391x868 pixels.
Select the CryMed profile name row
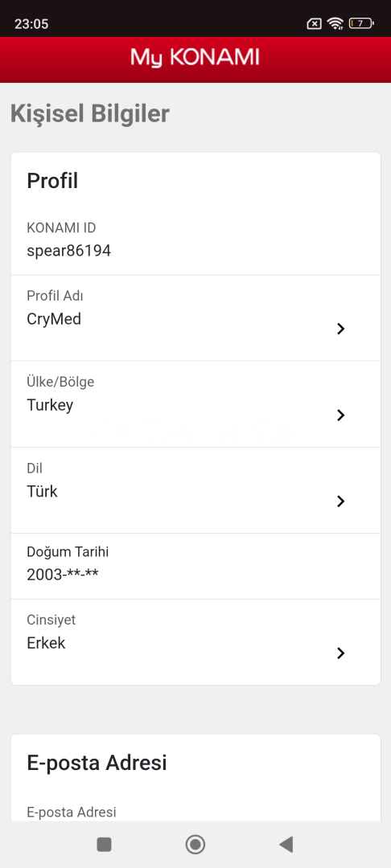click(x=195, y=317)
